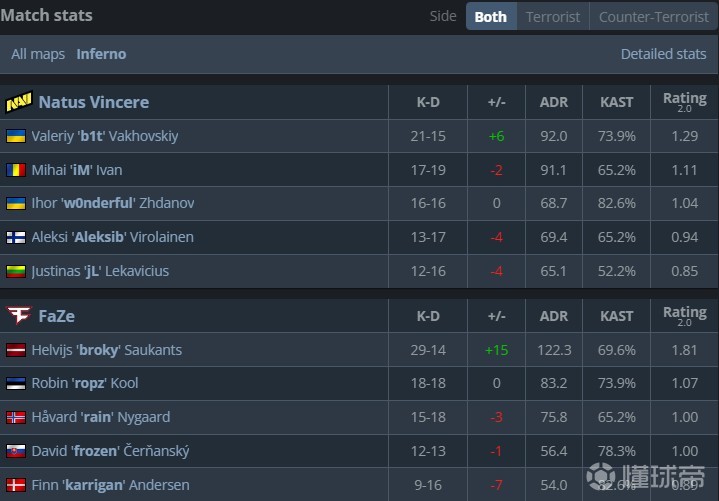Click the Norwegian flag beside rain
719x501 pixels.
[x=16, y=418]
